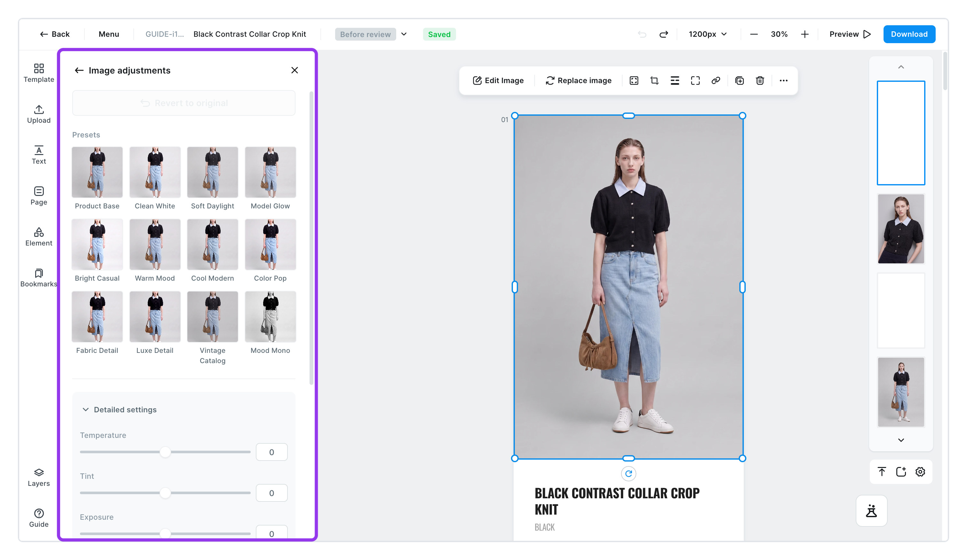Click the up chevron in the page thumbnails
Viewport: 967px width, 560px height.
pyautogui.click(x=901, y=67)
